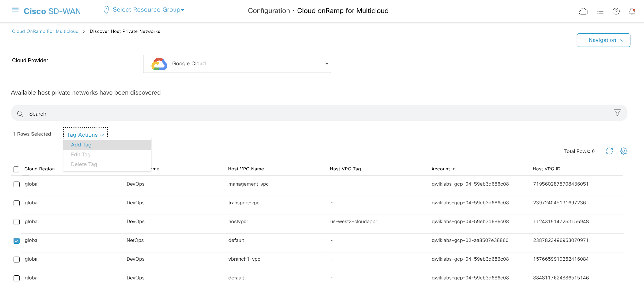Open the task list icon
The height and width of the screenshot is (289, 644).
600,11
